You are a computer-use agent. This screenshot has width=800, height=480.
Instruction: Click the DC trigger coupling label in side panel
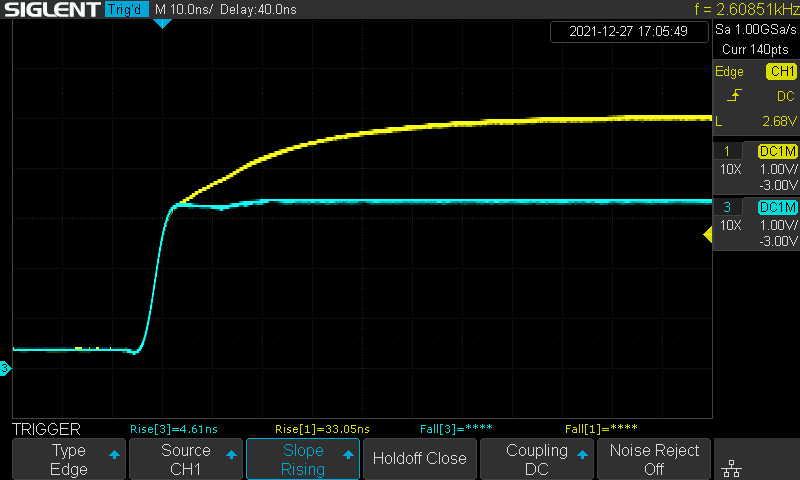click(x=786, y=96)
